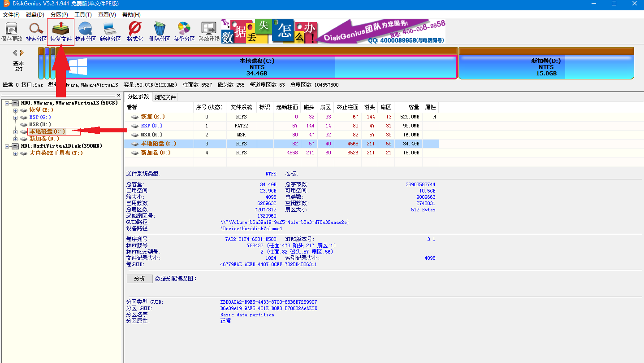Open the 恢复文件 tool

61,32
